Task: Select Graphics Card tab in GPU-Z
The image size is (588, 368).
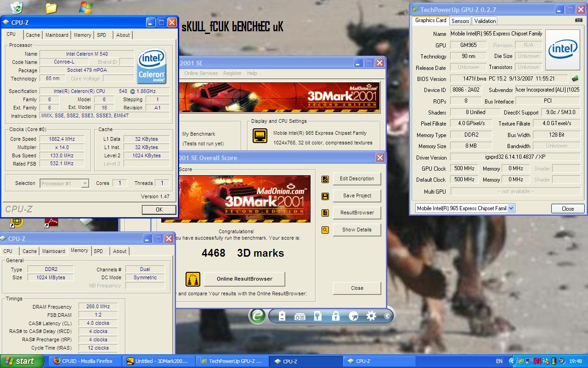Action: click(x=430, y=20)
